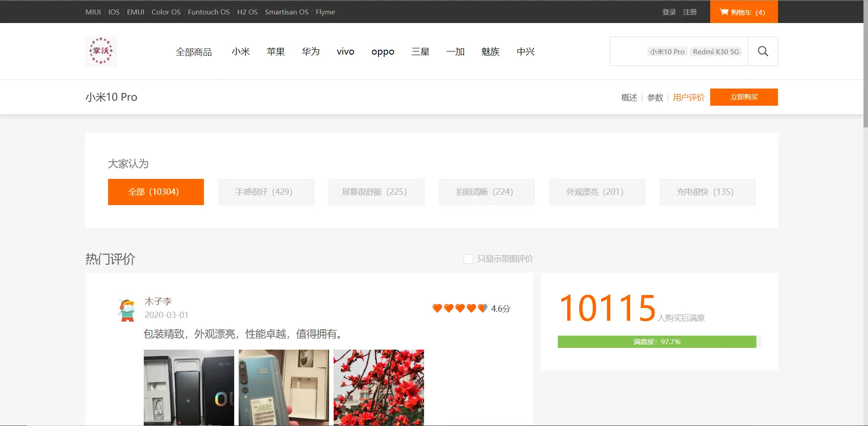Open the shopping cart icon
The height and width of the screenshot is (426, 868).
click(724, 12)
